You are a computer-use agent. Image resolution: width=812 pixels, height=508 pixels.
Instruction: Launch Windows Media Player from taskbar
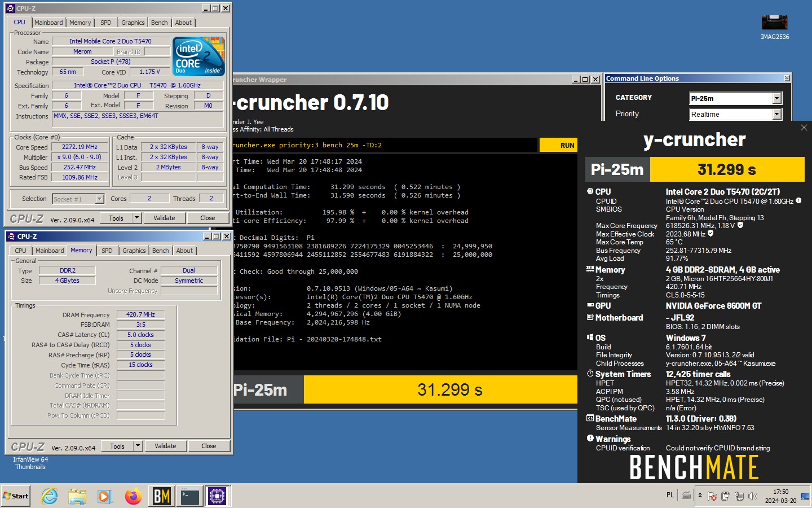coord(105,496)
